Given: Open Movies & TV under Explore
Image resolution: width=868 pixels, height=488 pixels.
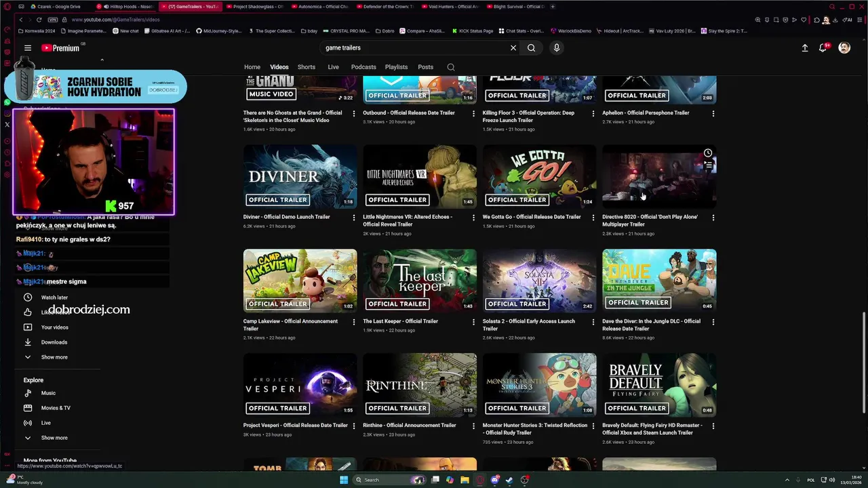Looking at the screenshot, I should click(x=56, y=408).
